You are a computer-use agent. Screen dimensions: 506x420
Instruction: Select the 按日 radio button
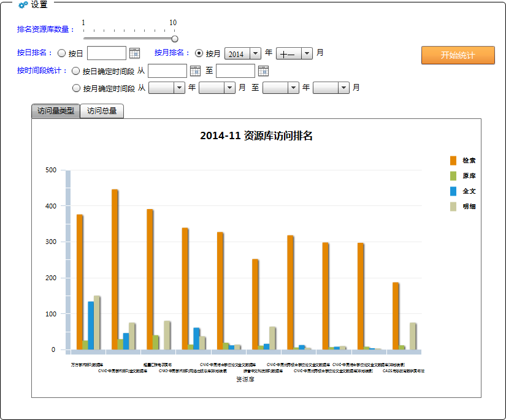(62, 53)
